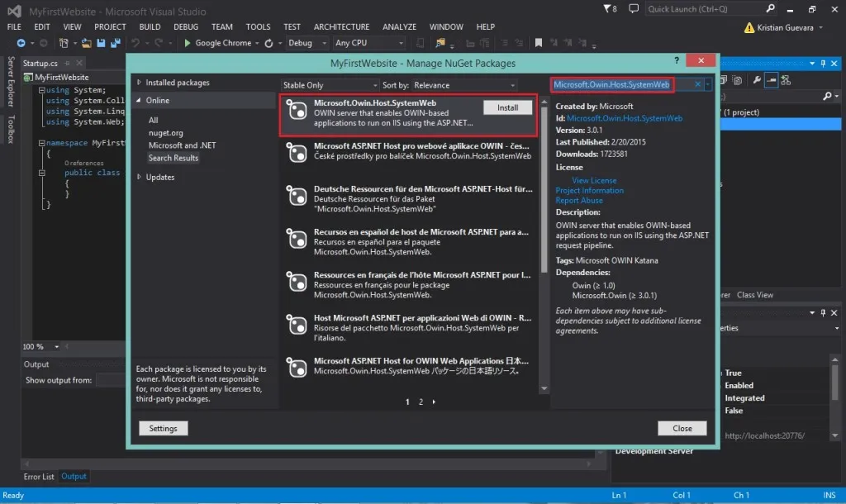Viewport: 846px width, 504px height.
Task: Click the next page arrow in results
Action: pos(434,402)
